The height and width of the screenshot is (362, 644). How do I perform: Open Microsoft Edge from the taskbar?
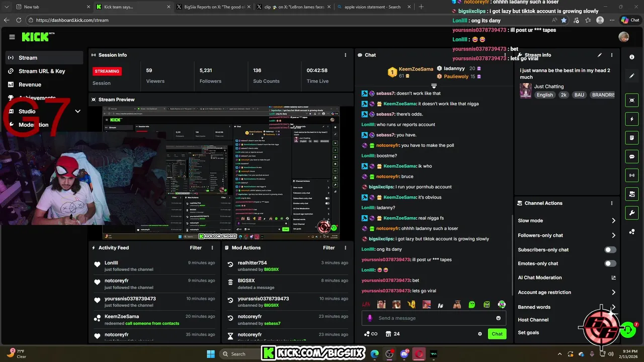375,354
